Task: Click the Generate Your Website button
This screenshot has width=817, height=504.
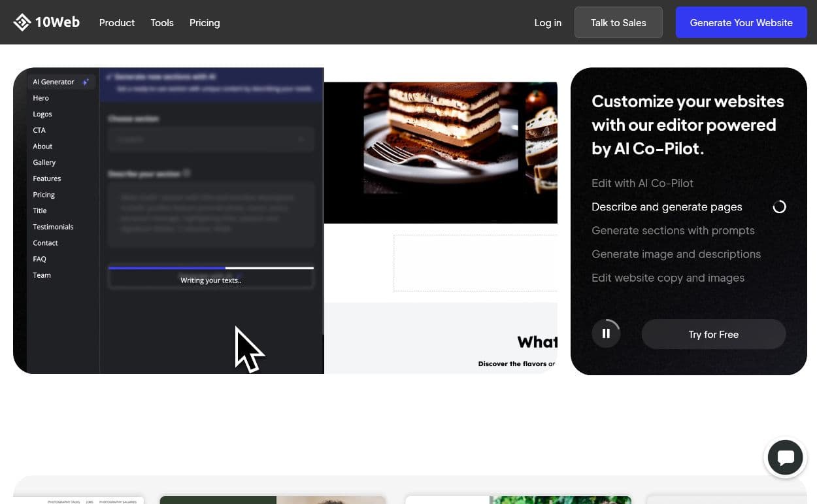Action: [x=741, y=22]
